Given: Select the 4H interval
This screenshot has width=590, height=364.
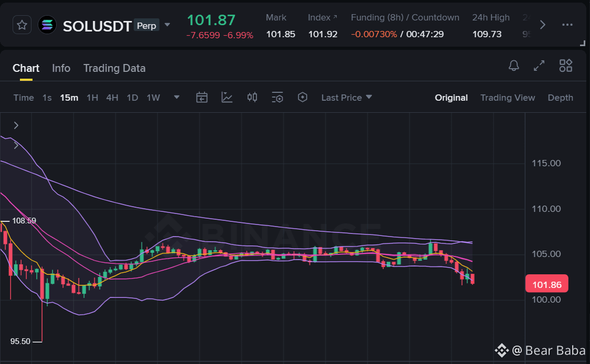Looking at the screenshot, I should pos(112,98).
